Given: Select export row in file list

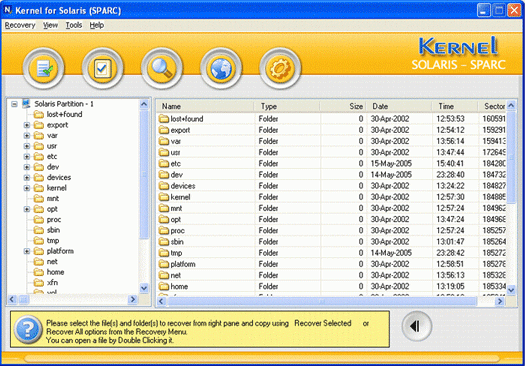Looking at the screenshot, I should 331,130.
